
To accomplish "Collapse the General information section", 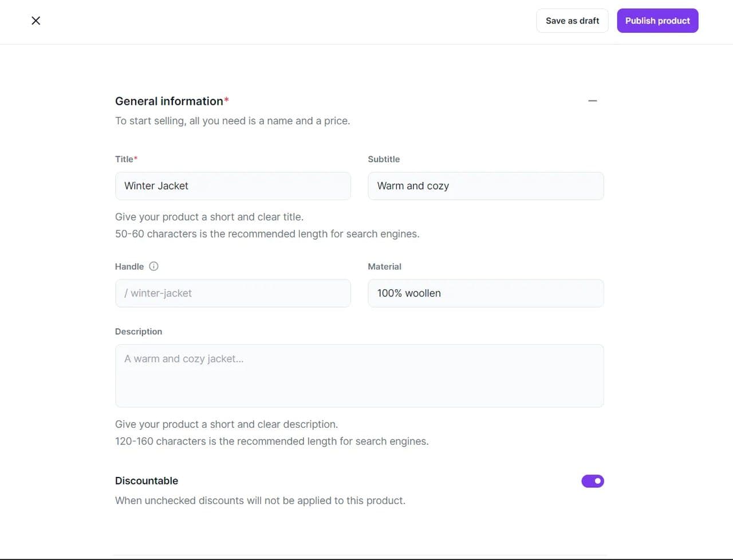I will pyautogui.click(x=593, y=101).
